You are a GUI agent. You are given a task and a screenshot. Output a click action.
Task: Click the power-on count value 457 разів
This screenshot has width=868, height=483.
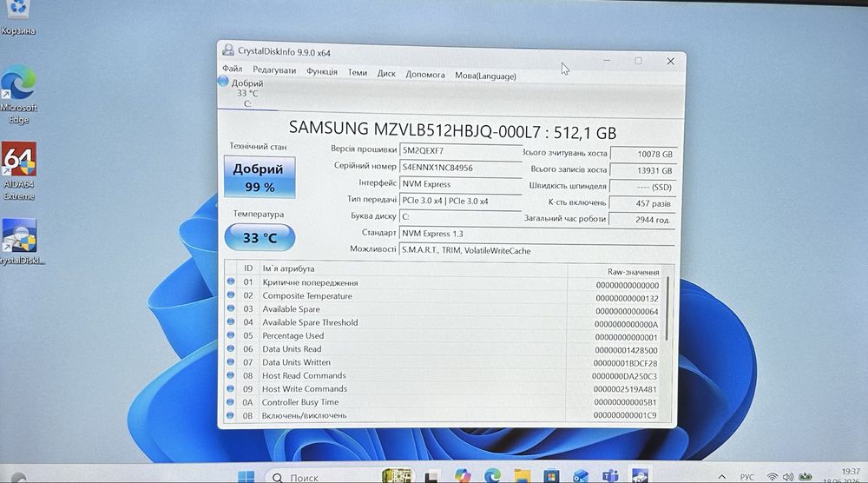tap(642, 203)
